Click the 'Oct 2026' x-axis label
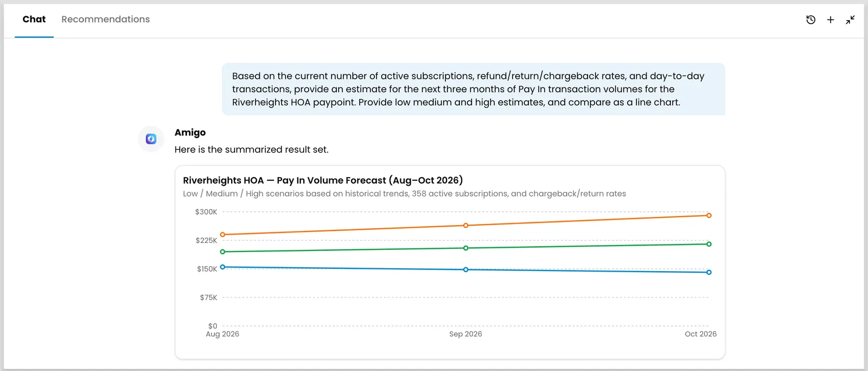The image size is (868, 371). tap(700, 334)
